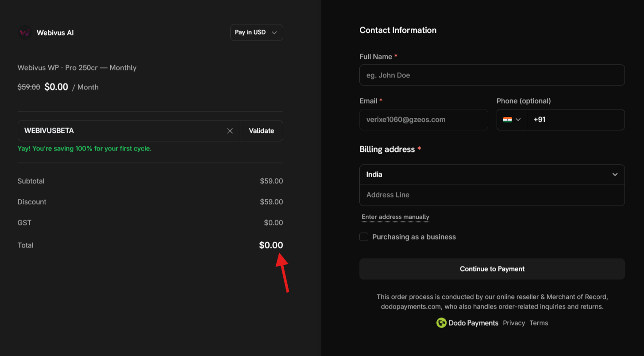Click the saving 100% success message

tap(85, 149)
